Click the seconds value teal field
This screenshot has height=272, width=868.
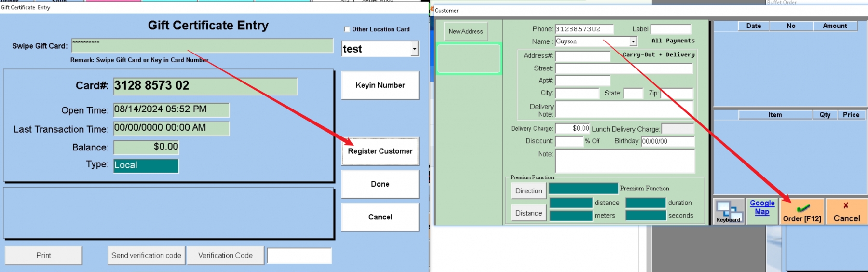click(646, 216)
